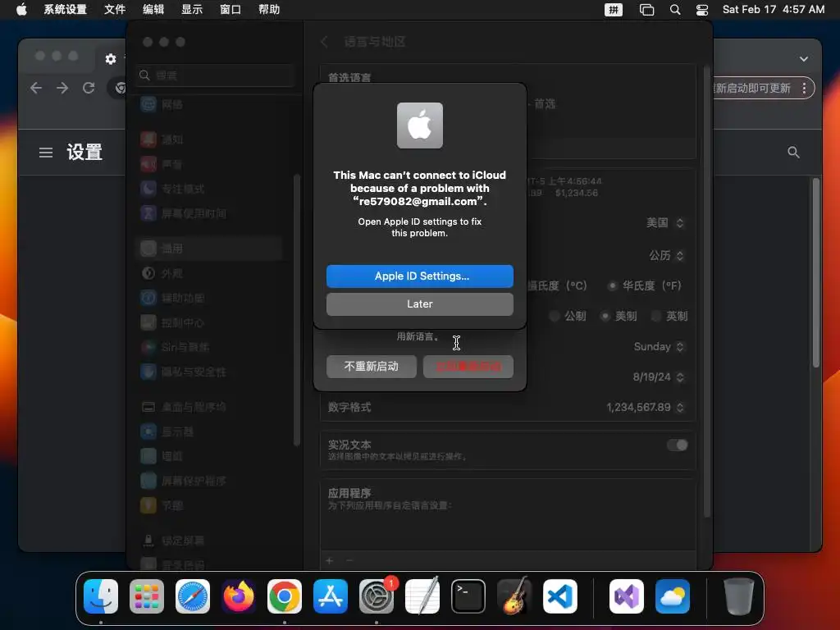Select 屏幕使用时间 in the settings sidebar
840x630 pixels.
tap(209, 214)
